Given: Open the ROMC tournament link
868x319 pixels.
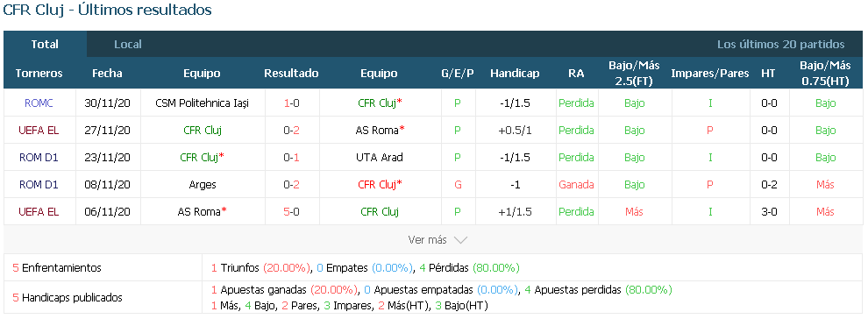Looking at the screenshot, I should (x=39, y=103).
